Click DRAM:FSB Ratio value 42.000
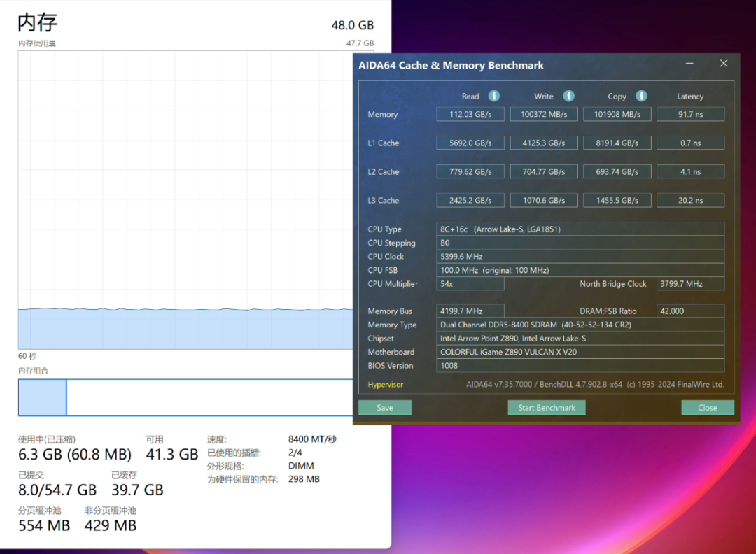 690,311
